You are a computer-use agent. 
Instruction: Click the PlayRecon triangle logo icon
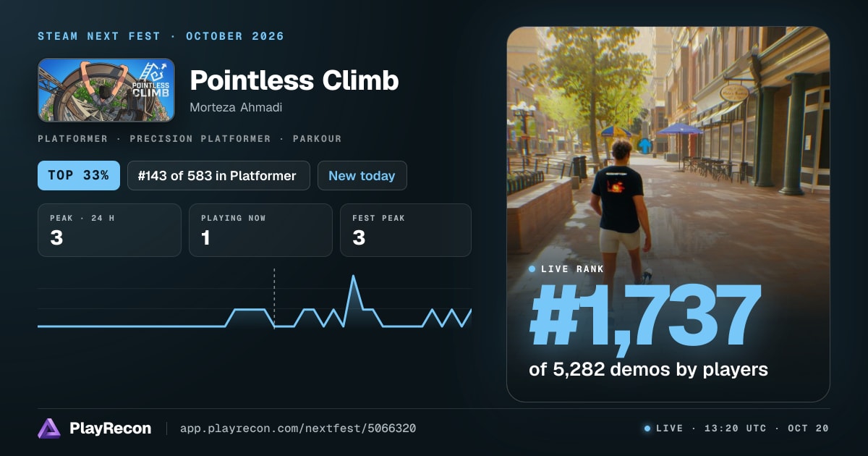point(49,428)
